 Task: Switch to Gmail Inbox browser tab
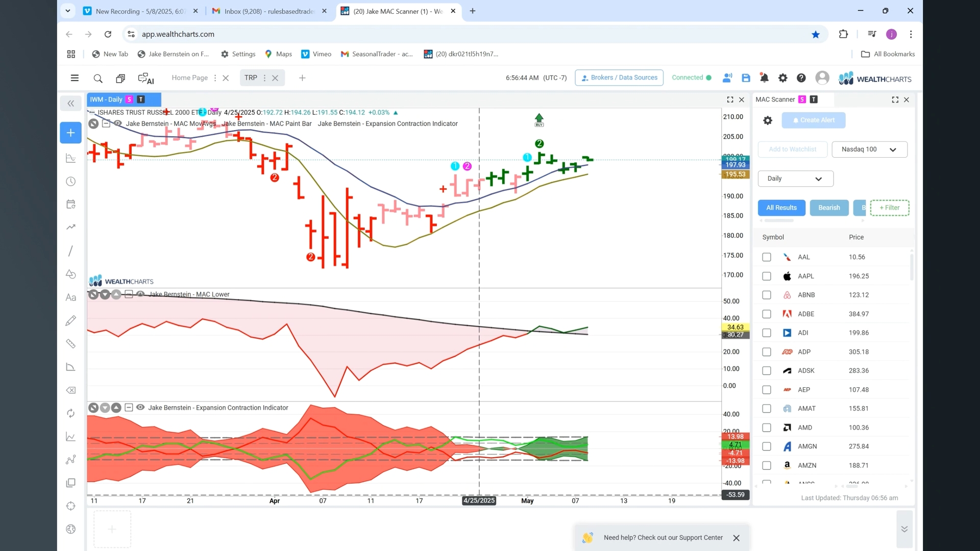(269, 11)
